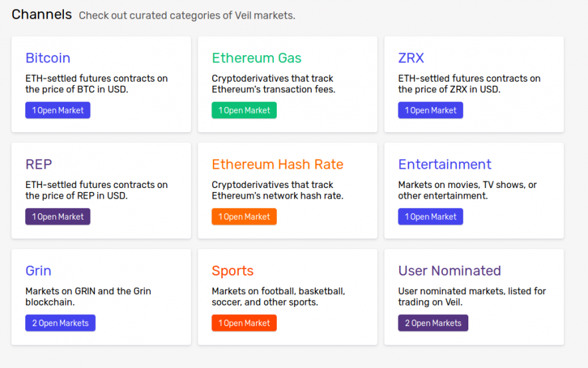Open the User Nominated channel heading
The width and height of the screenshot is (588, 368).
point(449,270)
